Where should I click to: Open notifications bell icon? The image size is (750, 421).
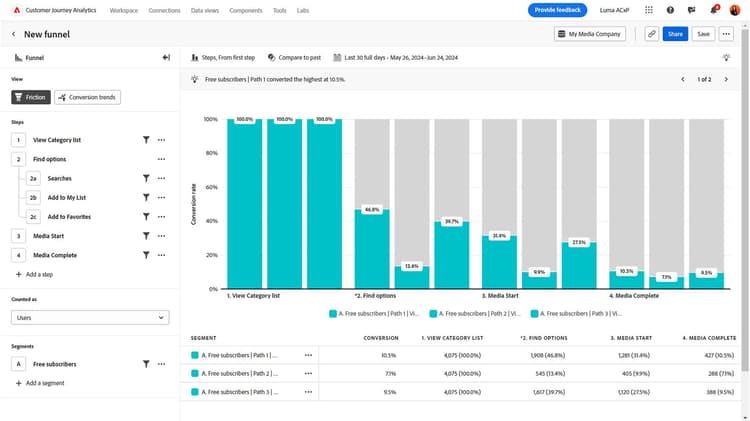point(714,10)
